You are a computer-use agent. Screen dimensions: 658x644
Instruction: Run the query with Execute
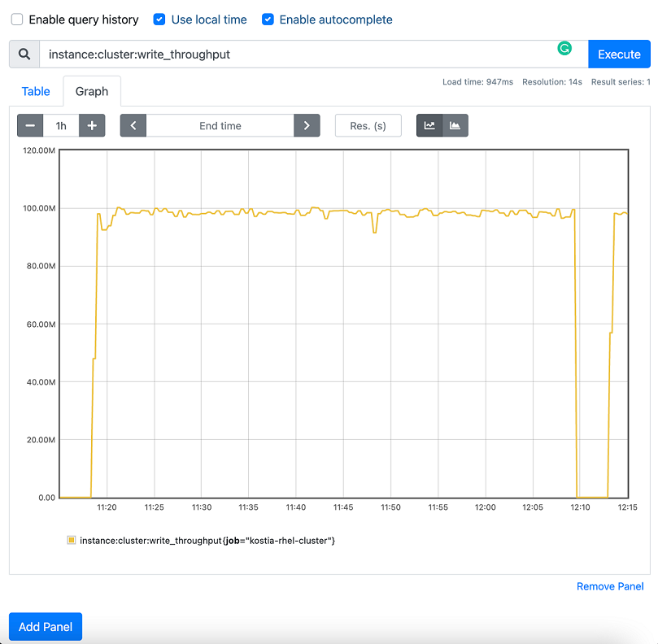(x=619, y=54)
